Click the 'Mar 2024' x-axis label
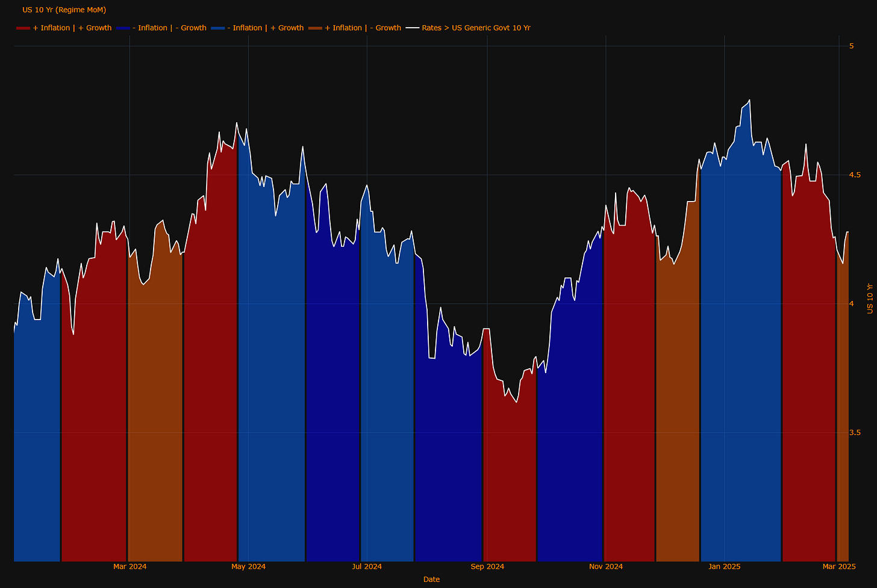The width and height of the screenshot is (877, 588). tap(130, 566)
